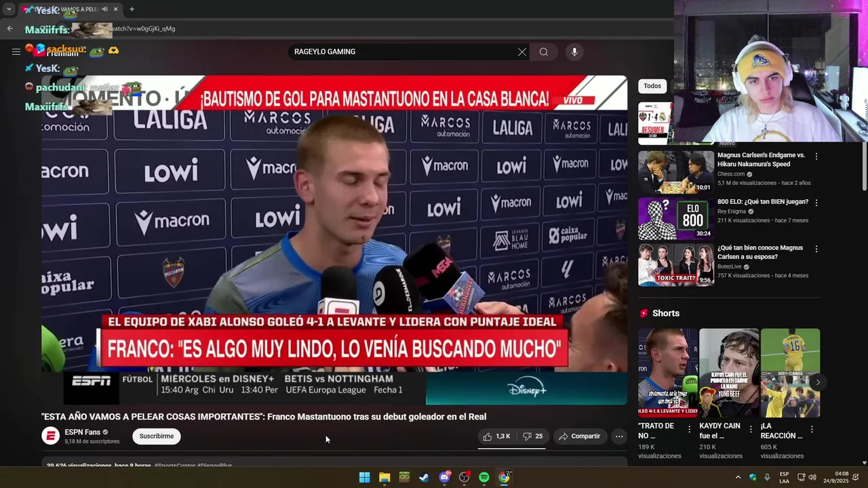Mute the tab using its speaker icon
The image size is (868, 488).
104,9
